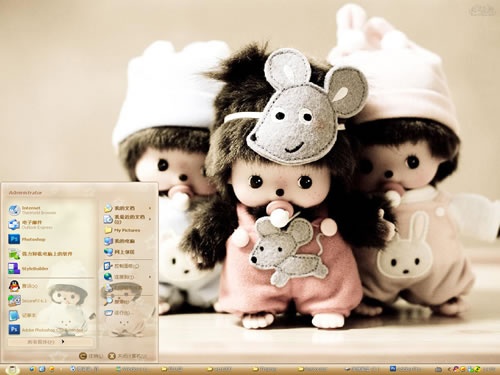Click the Turn Off Computer button
This screenshot has height=375, width=500.
pyautogui.click(x=128, y=356)
